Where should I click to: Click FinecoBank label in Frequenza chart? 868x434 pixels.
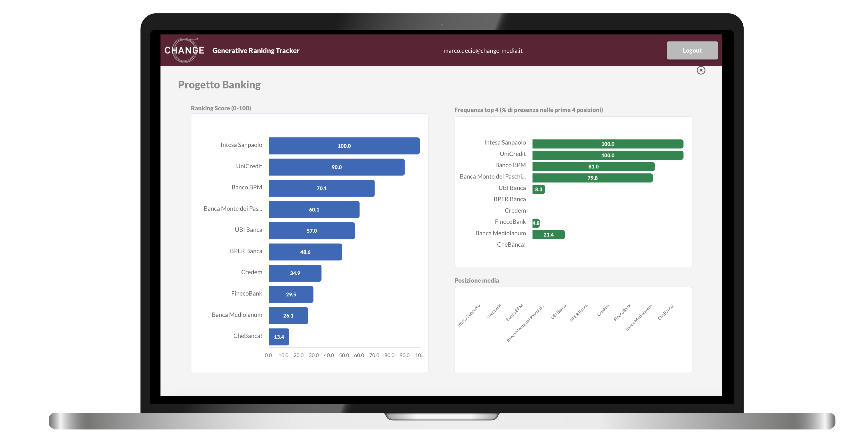(x=510, y=222)
